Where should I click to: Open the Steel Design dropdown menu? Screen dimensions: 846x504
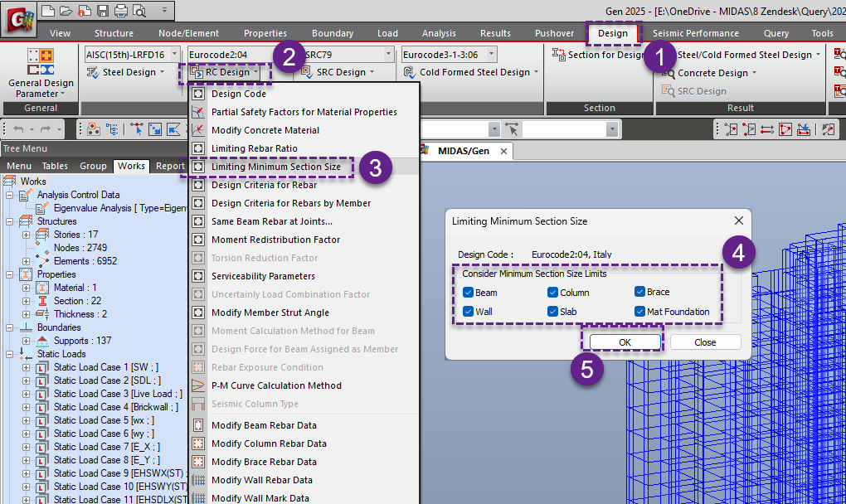point(162,72)
